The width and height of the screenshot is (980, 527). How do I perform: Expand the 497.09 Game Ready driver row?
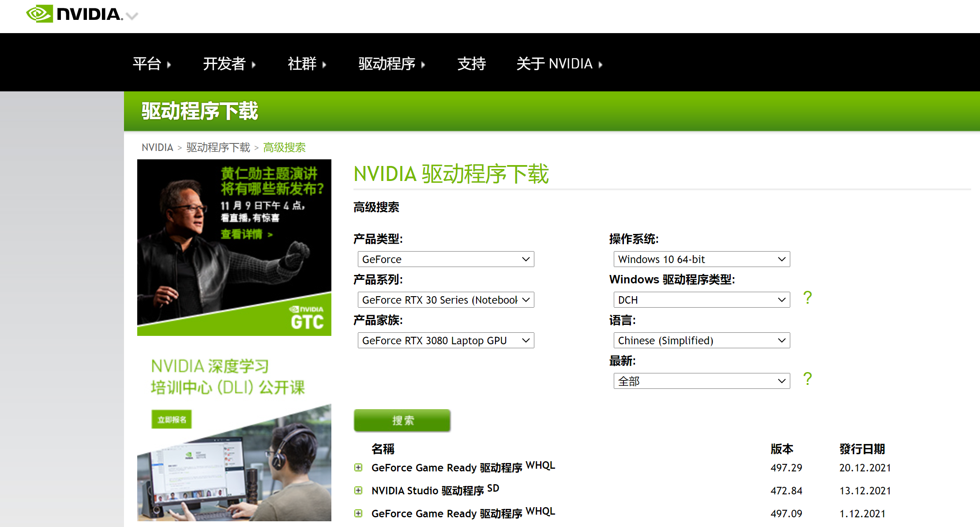[x=358, y=513]
